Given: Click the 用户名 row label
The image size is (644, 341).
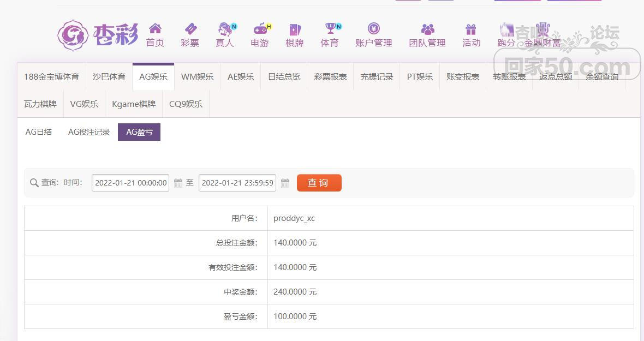Looking at the screenshot, I should coord(245,218).
